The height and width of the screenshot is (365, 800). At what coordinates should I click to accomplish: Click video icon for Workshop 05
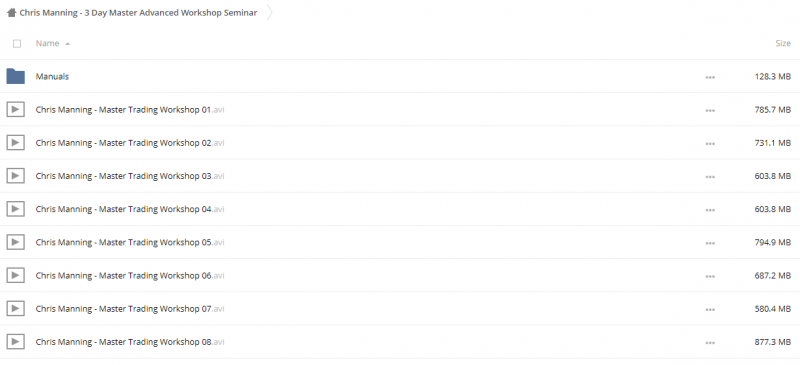coord(15,242)
